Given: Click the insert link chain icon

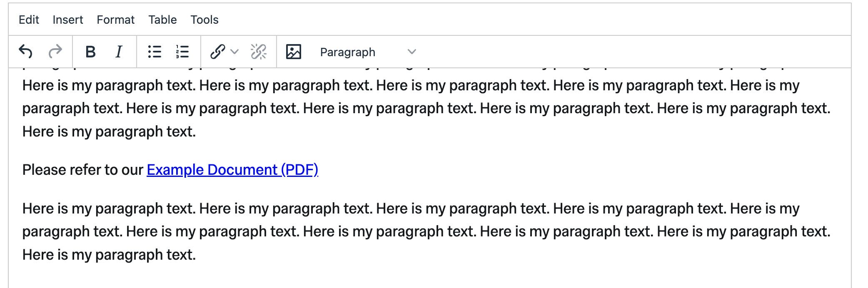Looking at the screenshot, I should coord(218,52).
